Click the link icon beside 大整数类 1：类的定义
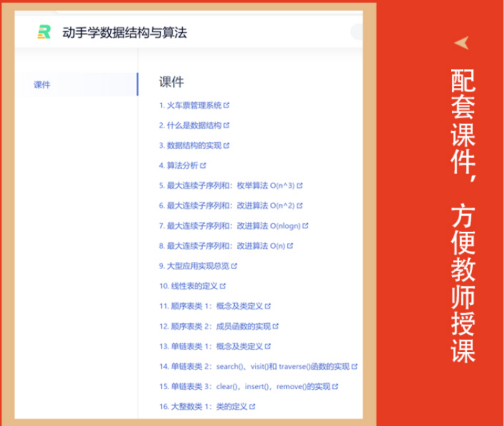The width and height of the screenshot is (504, 426). 252,406
